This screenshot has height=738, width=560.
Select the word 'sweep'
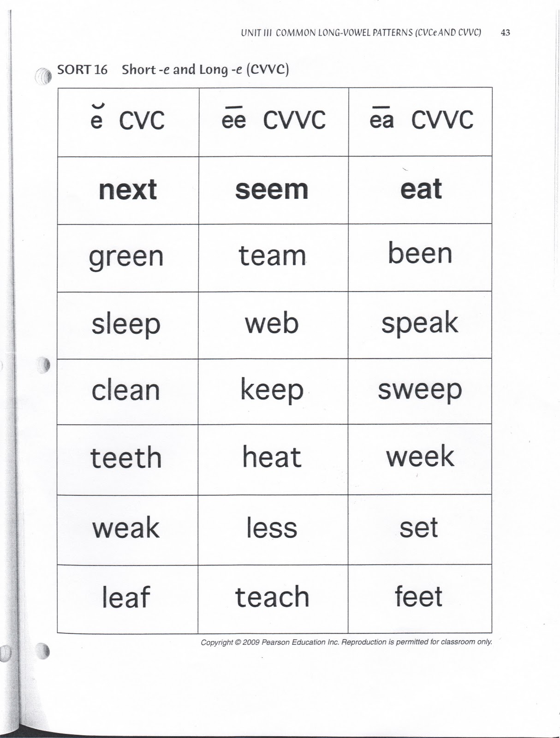pos(420,390)
